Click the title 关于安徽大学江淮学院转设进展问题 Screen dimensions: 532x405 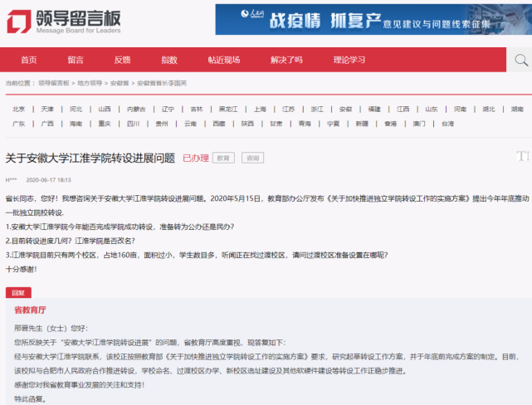tap(90, 158)
